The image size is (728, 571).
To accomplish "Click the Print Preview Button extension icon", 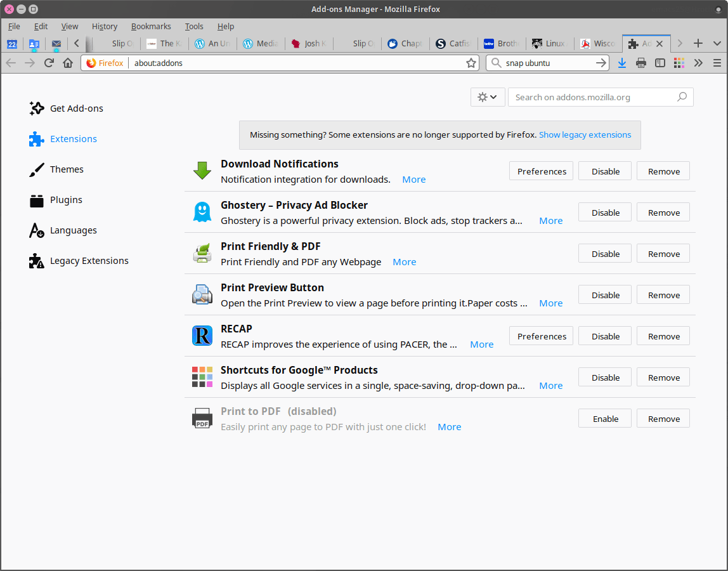I will 202,294.
